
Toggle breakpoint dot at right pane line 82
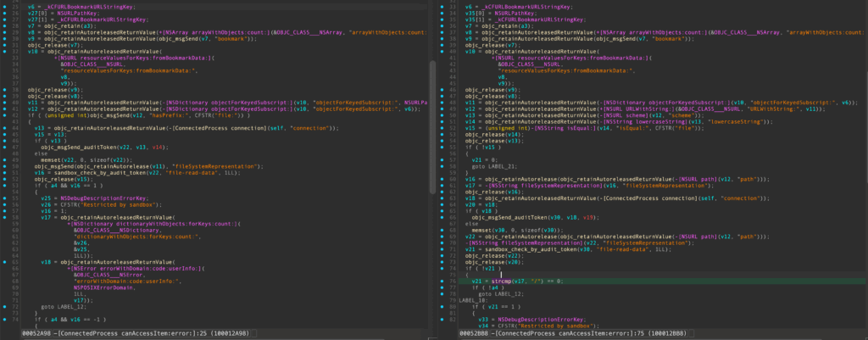440,320
